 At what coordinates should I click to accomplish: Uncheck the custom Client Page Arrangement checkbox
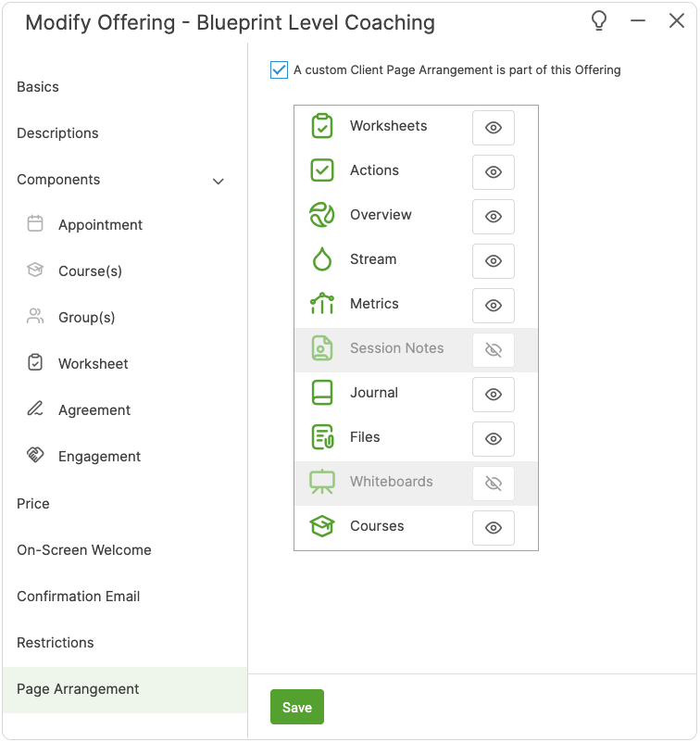tap(279, 70)
